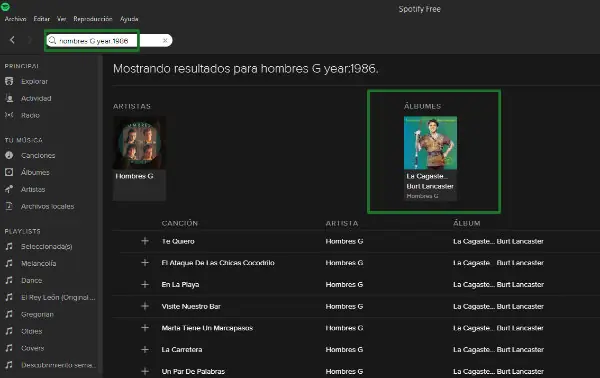Open Radio in the sidebar
This screenshot has height=378, width=600.
(30, 115)
